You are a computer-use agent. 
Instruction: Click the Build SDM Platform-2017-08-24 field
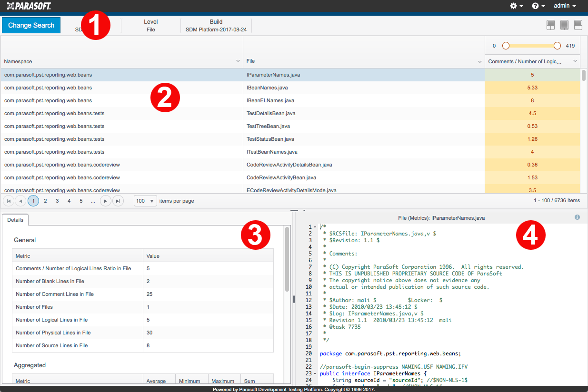tap(216, 26)
